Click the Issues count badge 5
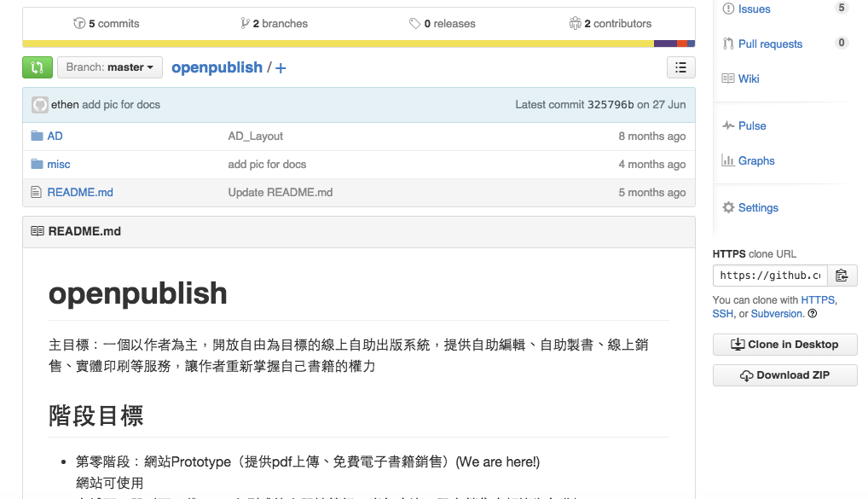The image size is (868, 499). click(x=841, y=8)
